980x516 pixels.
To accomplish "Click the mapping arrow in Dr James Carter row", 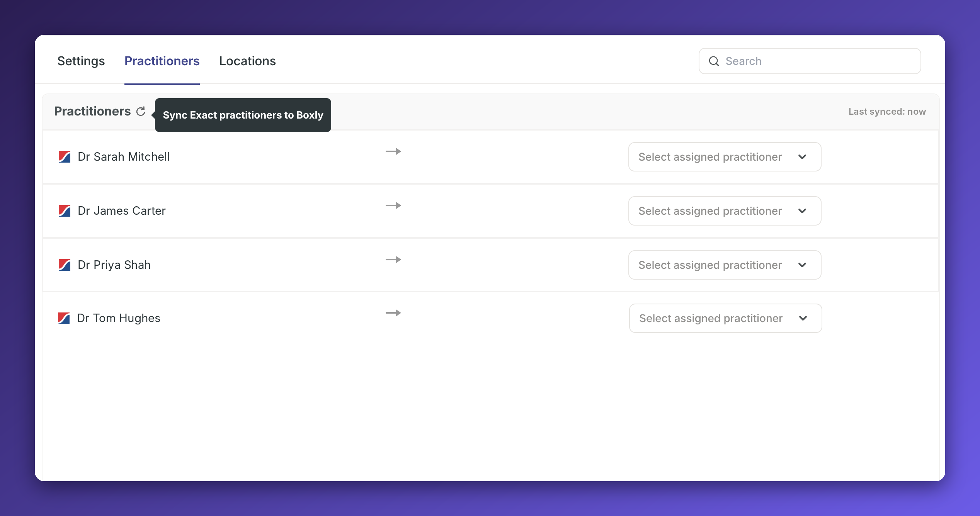I will pos(393,205).
